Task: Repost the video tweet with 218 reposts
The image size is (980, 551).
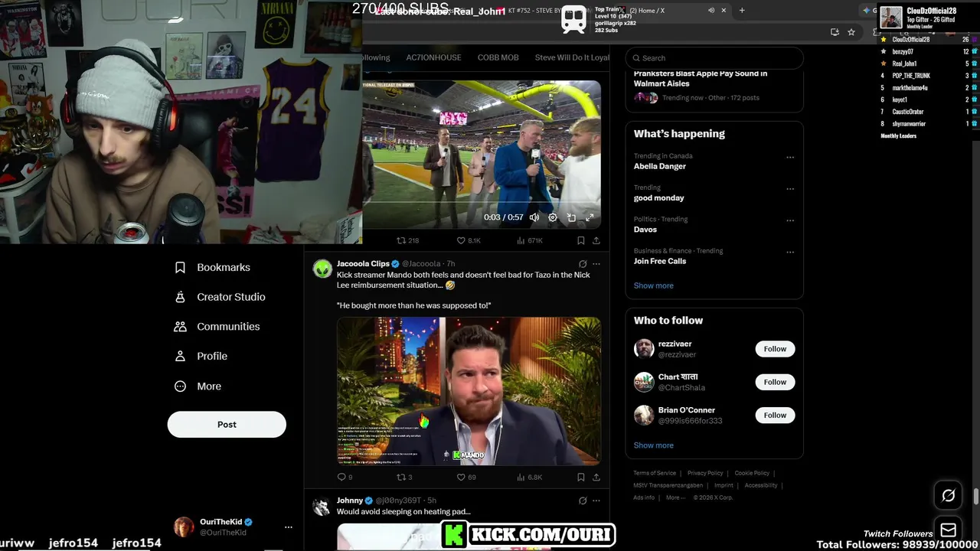Action: coord(407,240)
